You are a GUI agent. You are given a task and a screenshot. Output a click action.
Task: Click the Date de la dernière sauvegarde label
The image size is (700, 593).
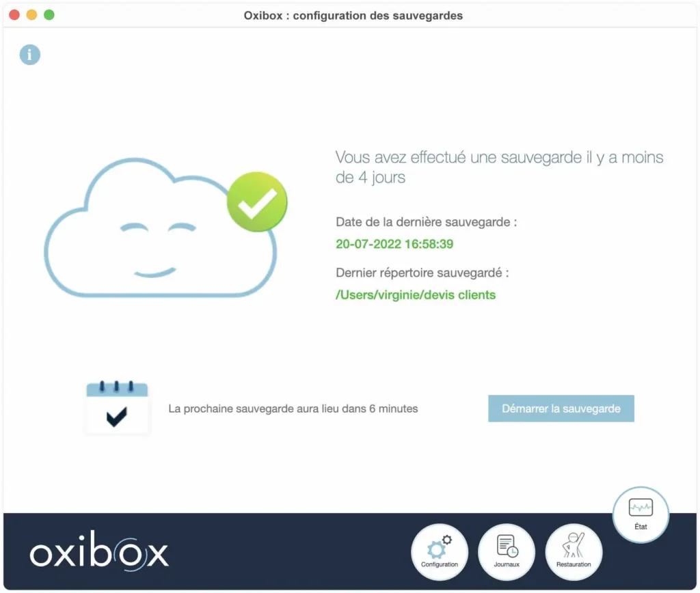pos(427,222)
